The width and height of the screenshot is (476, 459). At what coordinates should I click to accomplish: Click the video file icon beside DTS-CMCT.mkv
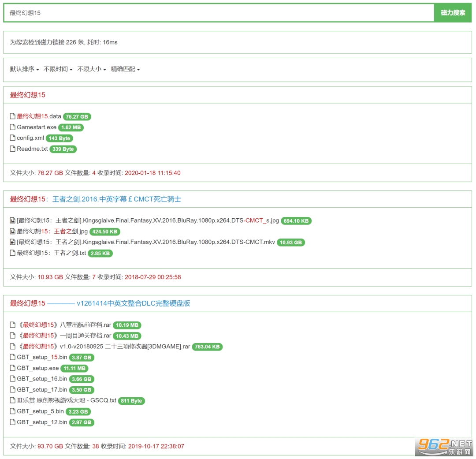click(x=13, y=242)
